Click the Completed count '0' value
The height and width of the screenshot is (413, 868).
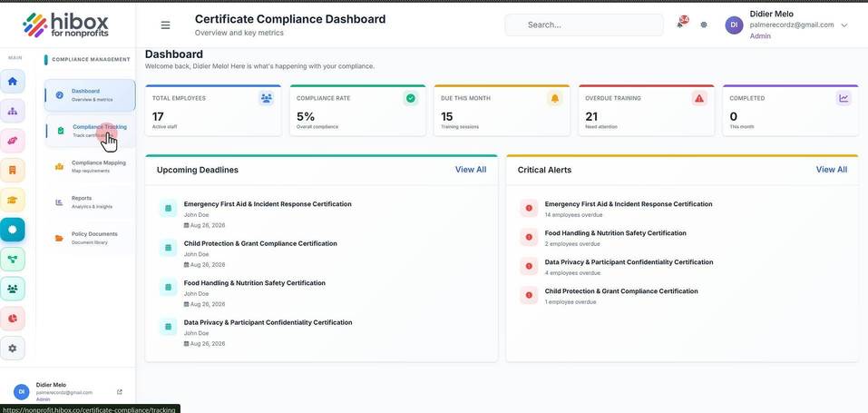click(x=734, y=116)
